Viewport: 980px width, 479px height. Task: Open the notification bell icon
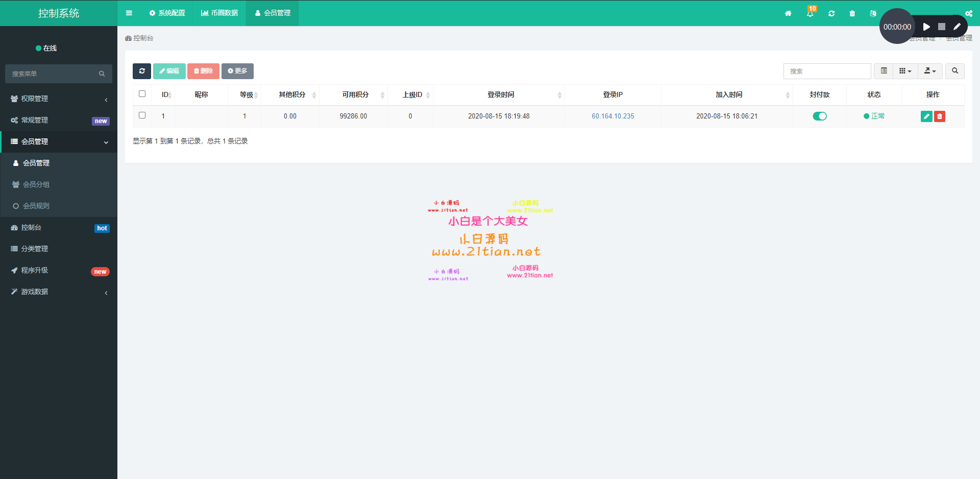(x=810, y=13)
